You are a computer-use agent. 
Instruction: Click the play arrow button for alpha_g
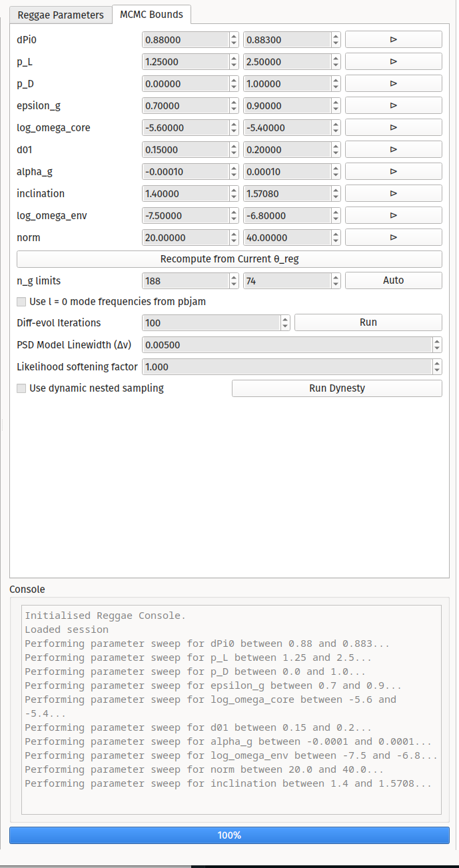(x=393, y=171)
